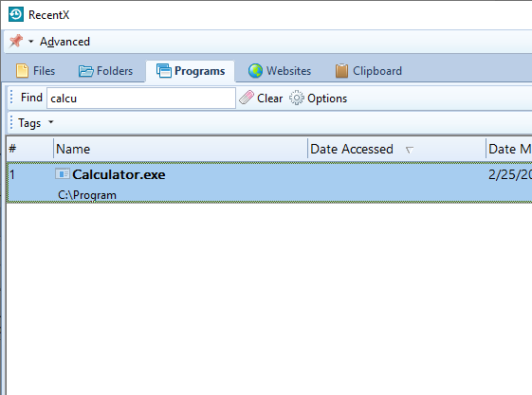Screen dimensions: 532x395
Task: Click the red pushpin icon
Action: [15, 42]
